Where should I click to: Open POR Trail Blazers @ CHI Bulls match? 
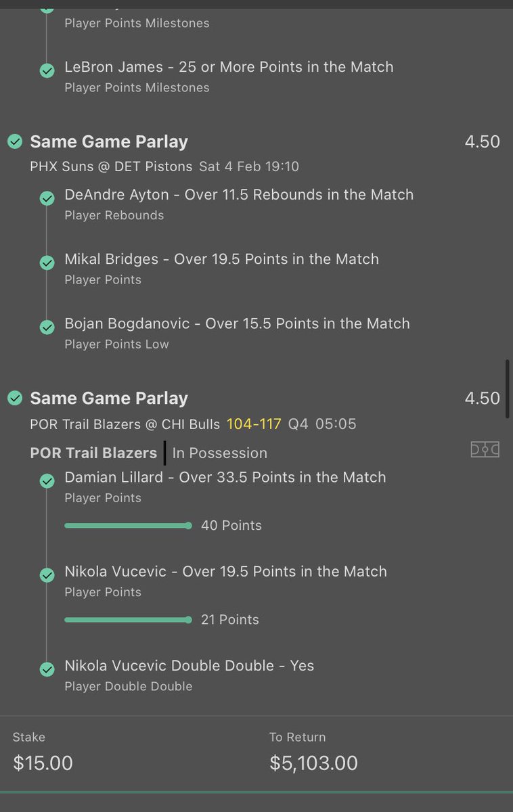125,424
